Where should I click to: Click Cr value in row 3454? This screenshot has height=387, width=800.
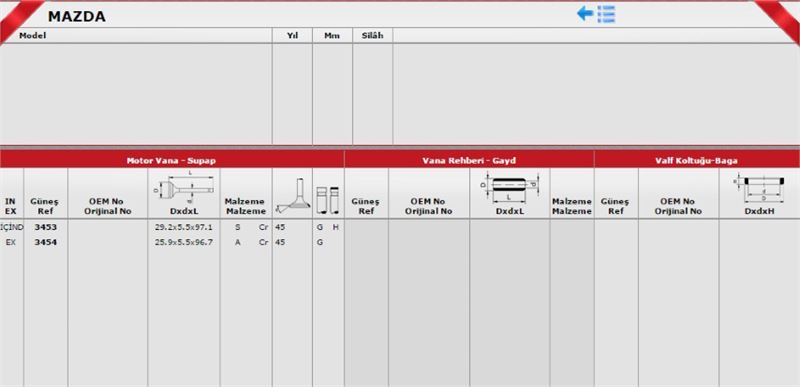click(x=263, y=242)
